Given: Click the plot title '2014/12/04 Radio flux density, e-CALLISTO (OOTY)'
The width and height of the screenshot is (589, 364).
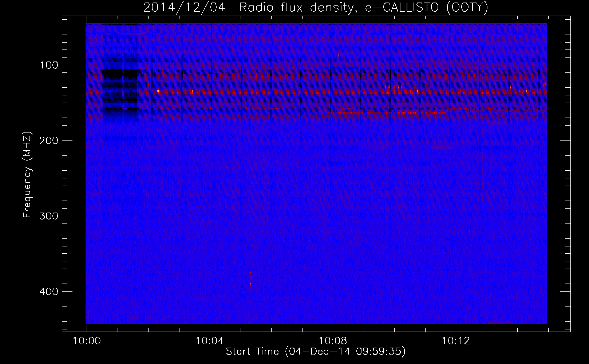Looking at the screenshot, I should 316,8.
